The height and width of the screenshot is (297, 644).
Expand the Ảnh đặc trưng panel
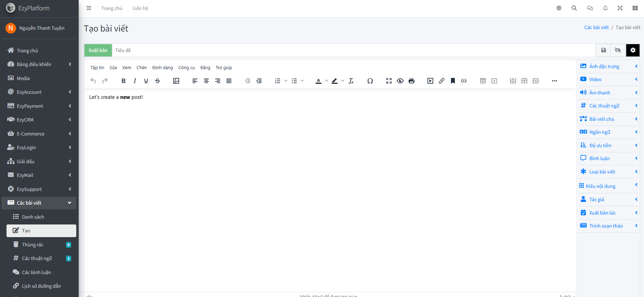(609, 66)
